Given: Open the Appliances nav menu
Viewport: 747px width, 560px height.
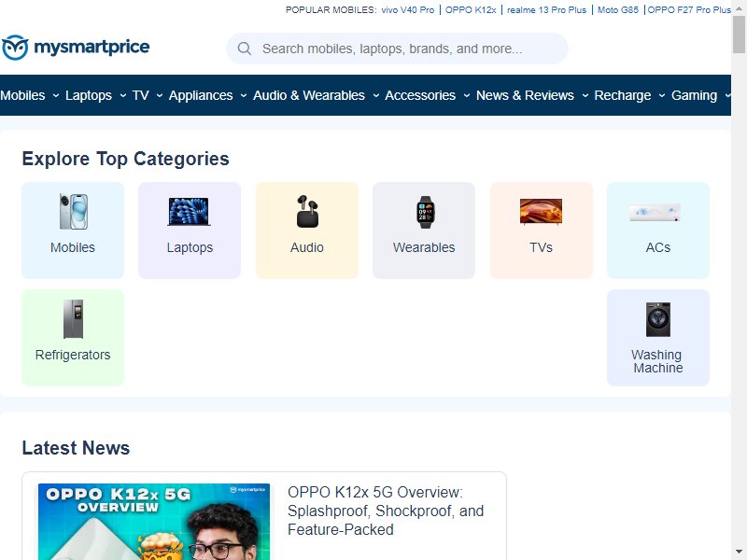Looking at the screenshot, I should (201, 95).
